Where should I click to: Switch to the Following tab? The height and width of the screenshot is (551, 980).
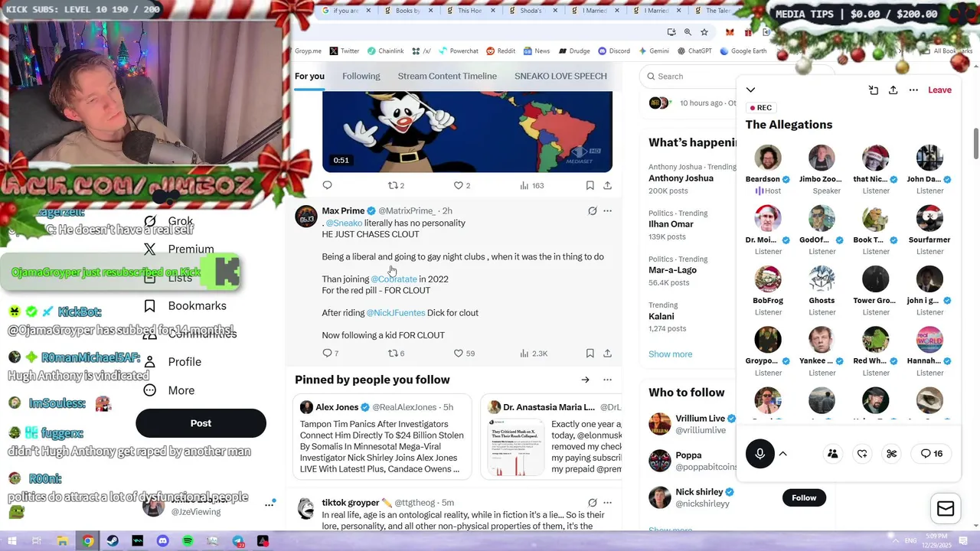click(x=361, y=76)
